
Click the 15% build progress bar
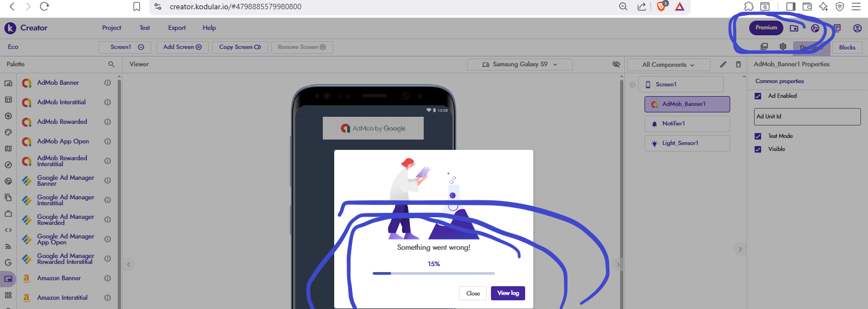pyautogui.click(x=433, y=273)
